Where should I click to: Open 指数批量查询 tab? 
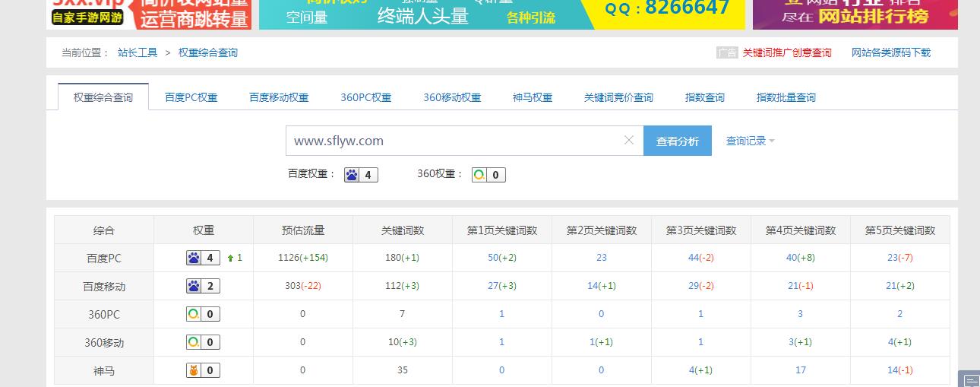pos(786,97)
